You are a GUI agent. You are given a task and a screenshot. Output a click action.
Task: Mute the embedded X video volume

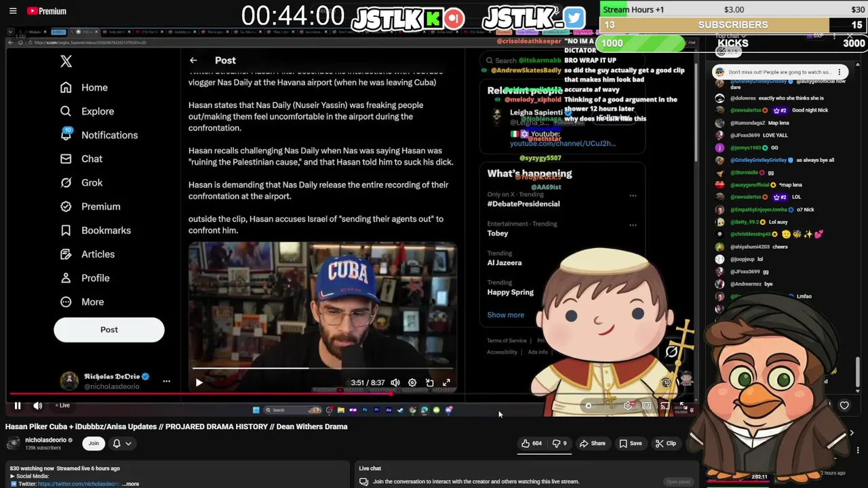[x=395, y=382]
